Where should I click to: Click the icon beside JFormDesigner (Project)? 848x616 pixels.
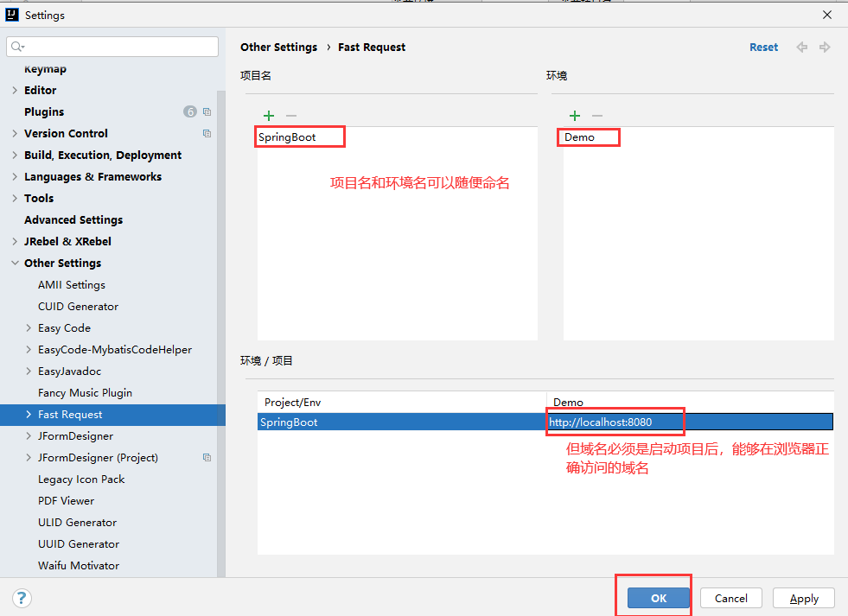(206, 457)
